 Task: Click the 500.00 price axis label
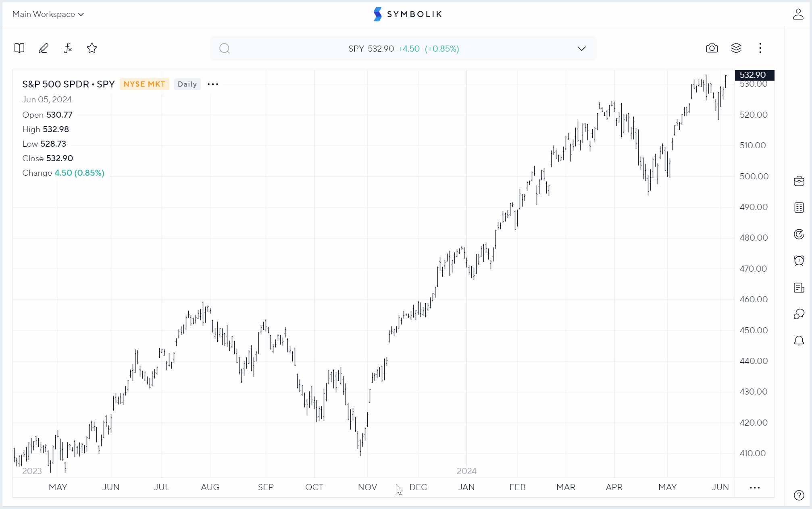[x=754, y=177]
